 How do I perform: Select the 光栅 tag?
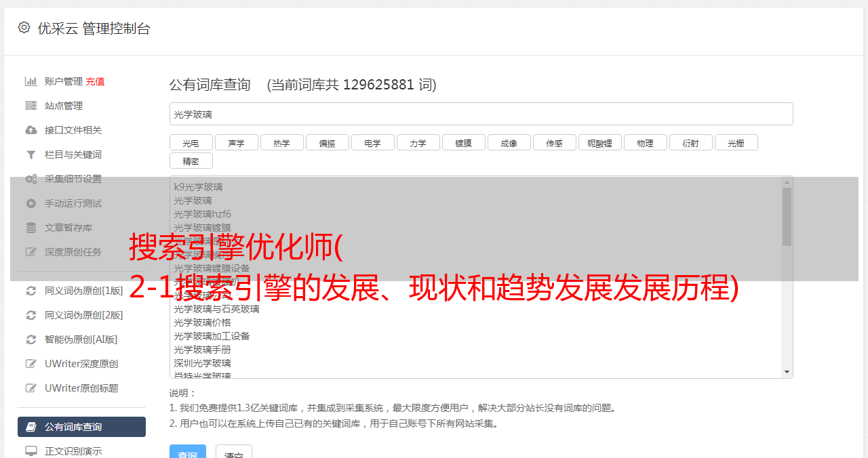point(736,143)
